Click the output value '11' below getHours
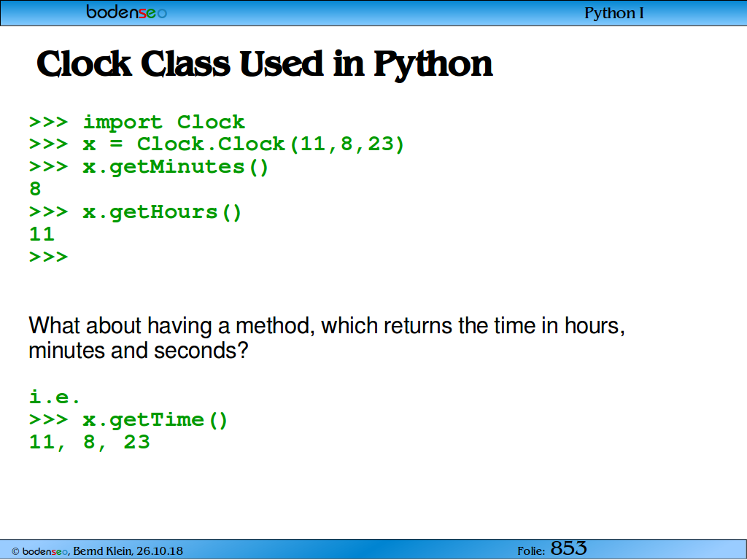Viewport: 747px width, 560px height. (x=42, y=234)
